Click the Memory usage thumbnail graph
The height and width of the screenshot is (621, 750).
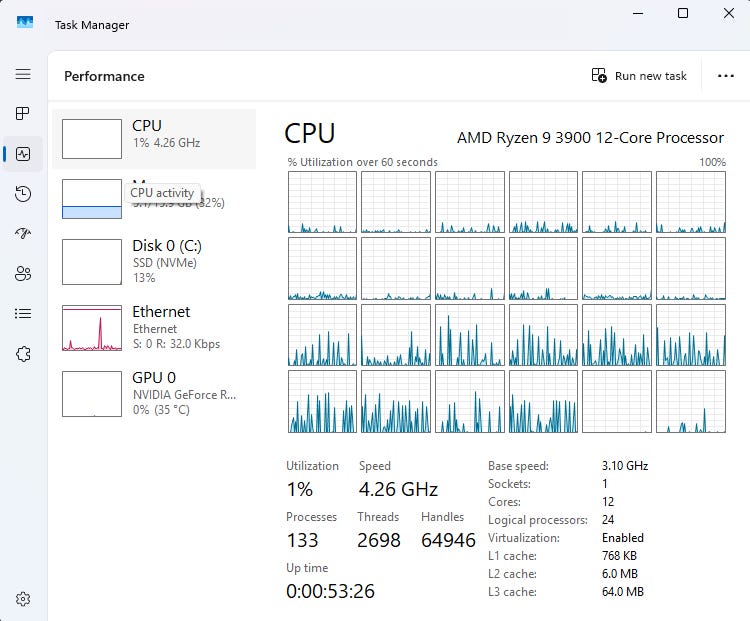click(92, 199)
